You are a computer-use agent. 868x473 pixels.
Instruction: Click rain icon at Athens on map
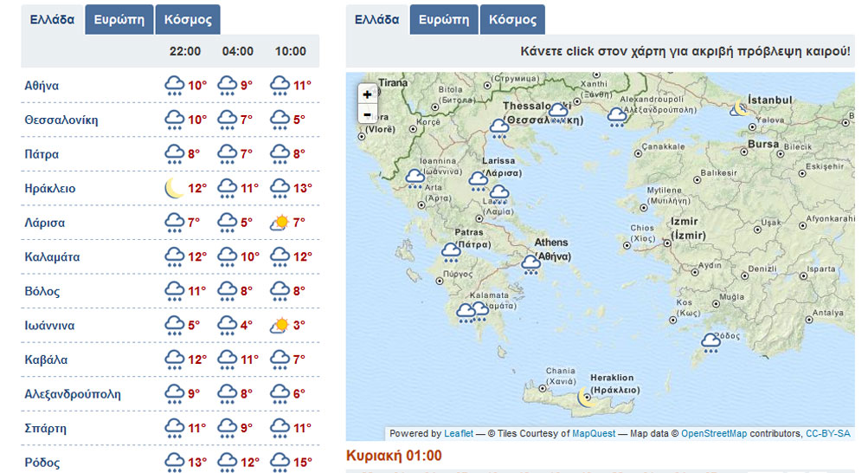(x=530, y=265)
